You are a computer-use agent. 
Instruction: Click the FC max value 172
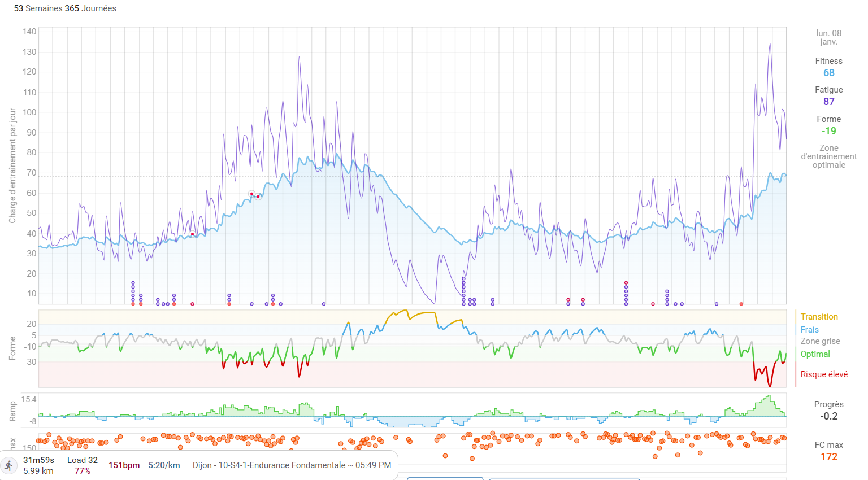tap(828, 457)
